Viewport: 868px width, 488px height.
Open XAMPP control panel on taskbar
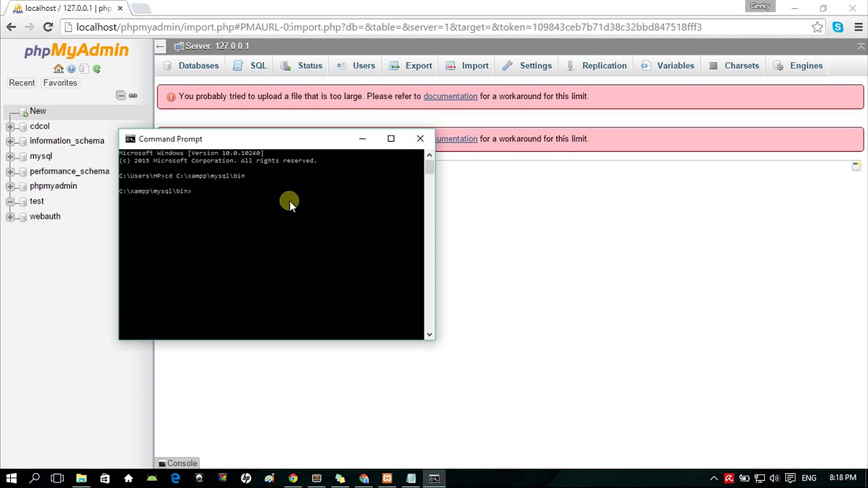[387, 479]
